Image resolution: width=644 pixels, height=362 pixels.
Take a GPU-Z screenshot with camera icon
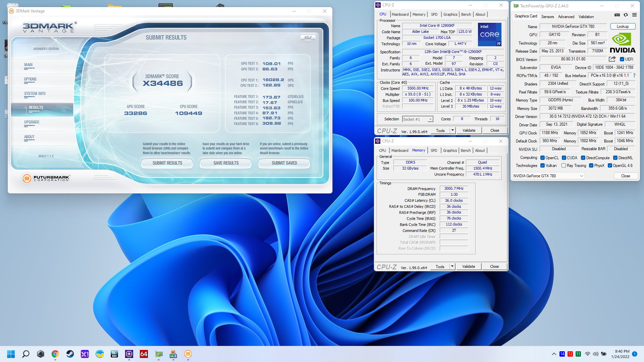tap(617, 15)
